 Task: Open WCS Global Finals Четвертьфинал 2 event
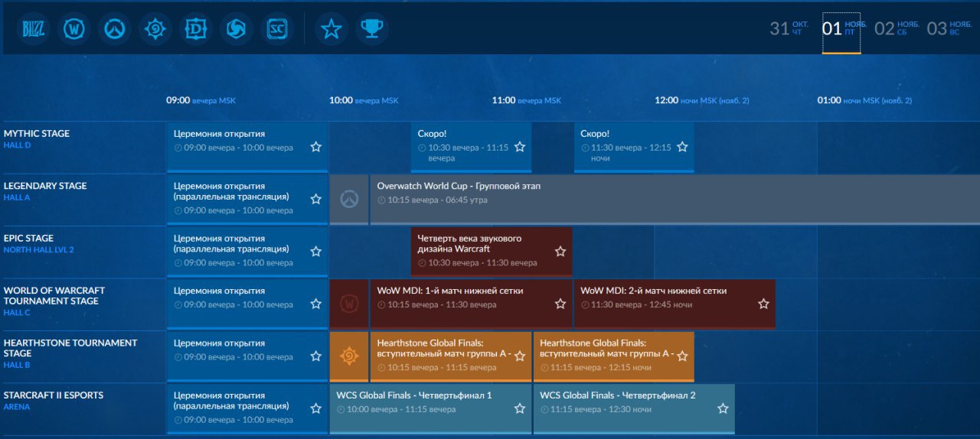[x=634, y=408]
